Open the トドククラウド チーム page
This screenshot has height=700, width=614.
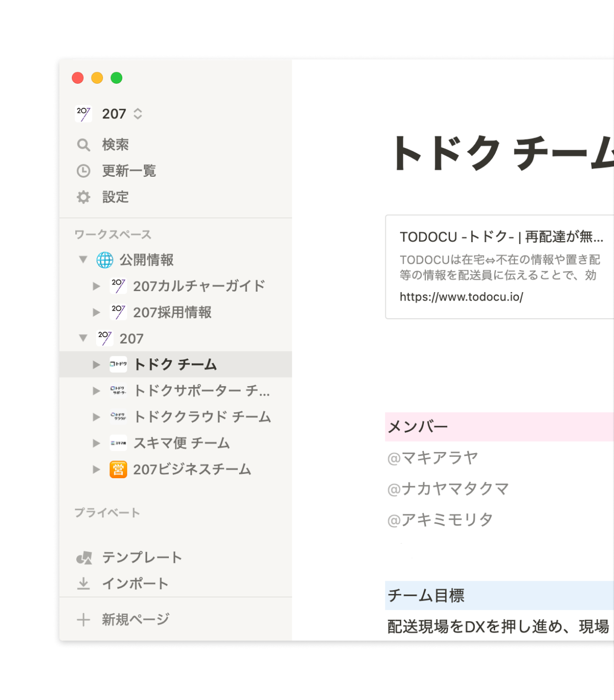coord(202,417)
